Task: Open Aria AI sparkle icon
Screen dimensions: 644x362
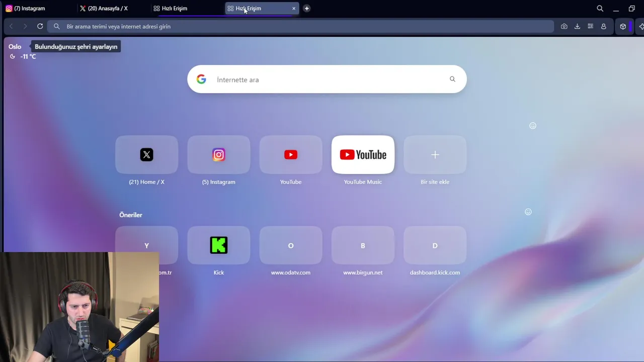Action: [641, 27]
